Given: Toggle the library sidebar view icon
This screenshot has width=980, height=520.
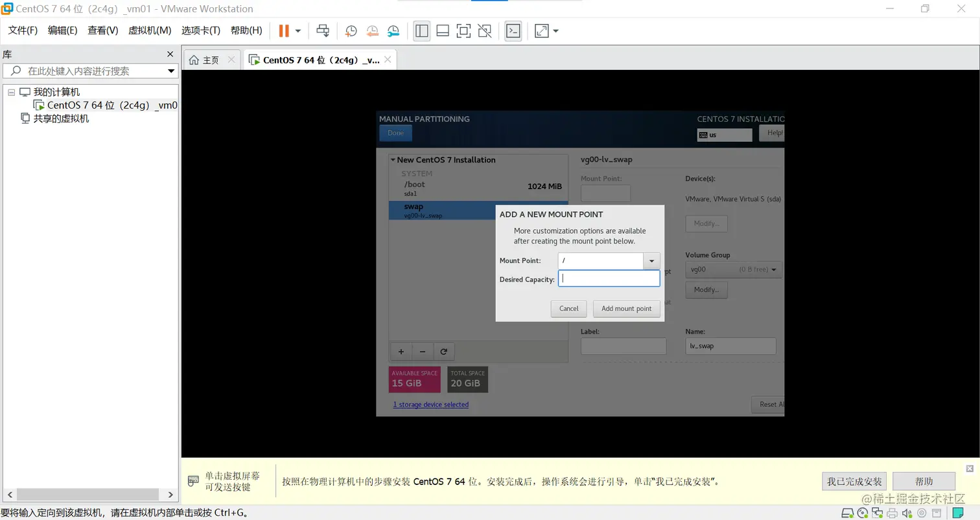Looking at the screenshot, I should pyautogui.click(x=422, y=30).
